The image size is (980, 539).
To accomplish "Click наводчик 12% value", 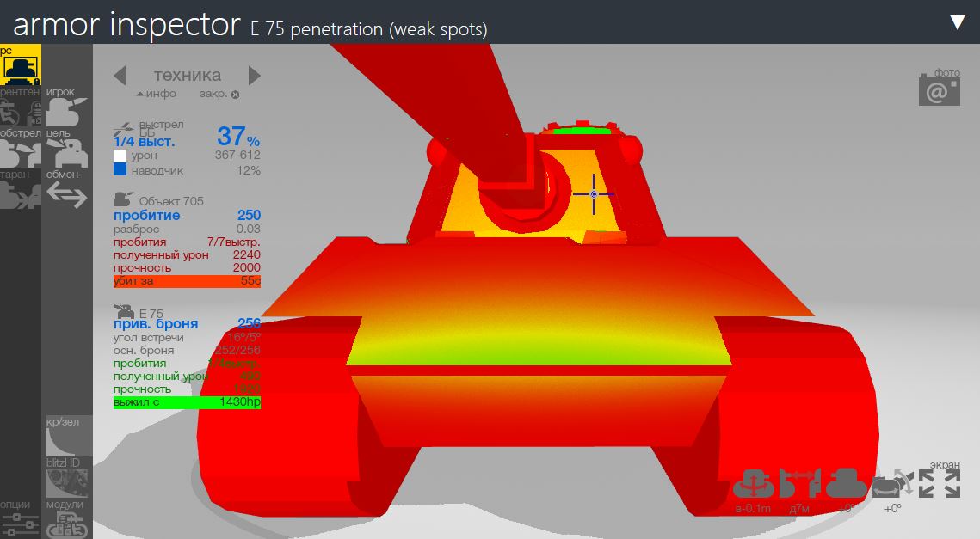I will click(249, 170).
